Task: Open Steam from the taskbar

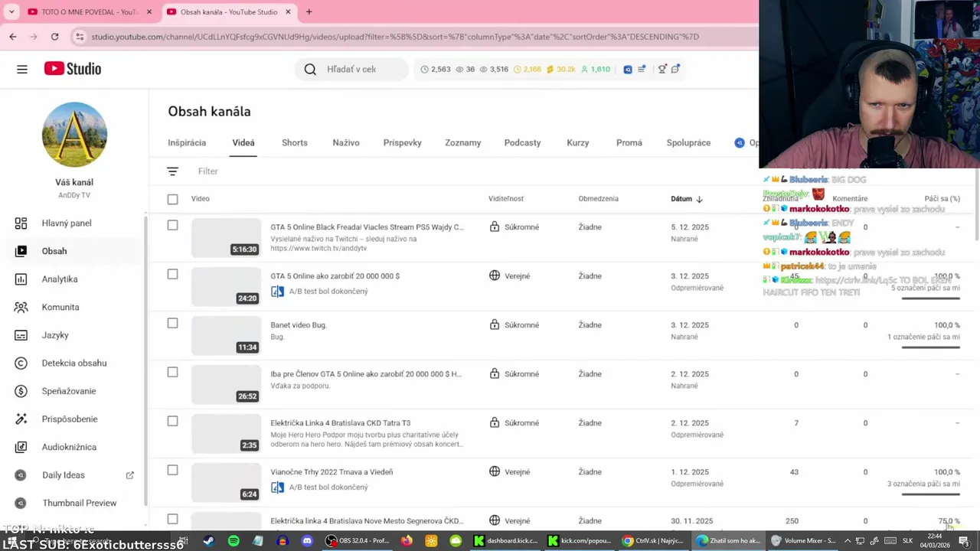Action: click(x=208, y=541)
